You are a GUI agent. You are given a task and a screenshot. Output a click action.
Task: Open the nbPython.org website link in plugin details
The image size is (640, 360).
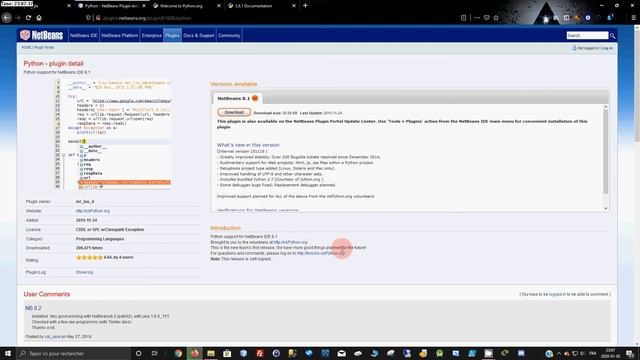click(x=93, y=211)
